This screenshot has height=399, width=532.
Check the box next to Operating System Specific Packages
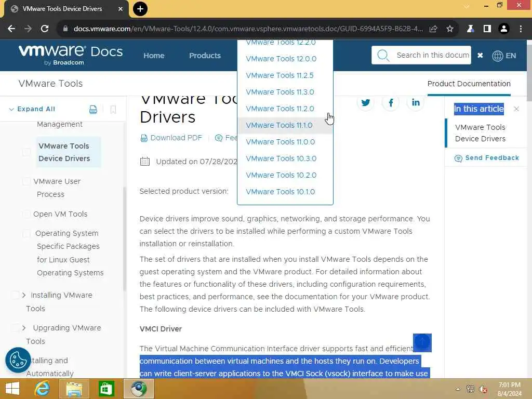coord(26,233)
